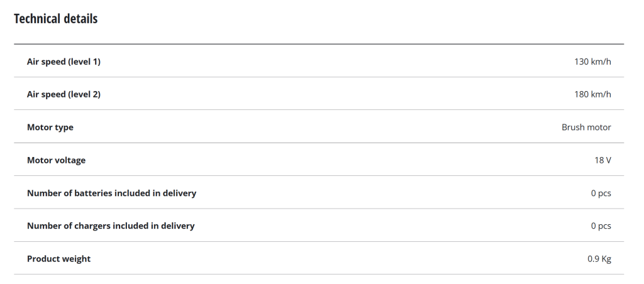Click the 'Motor voltage' label
The width and height of the screenshot is (644, 284).
[x=56, y=160]
